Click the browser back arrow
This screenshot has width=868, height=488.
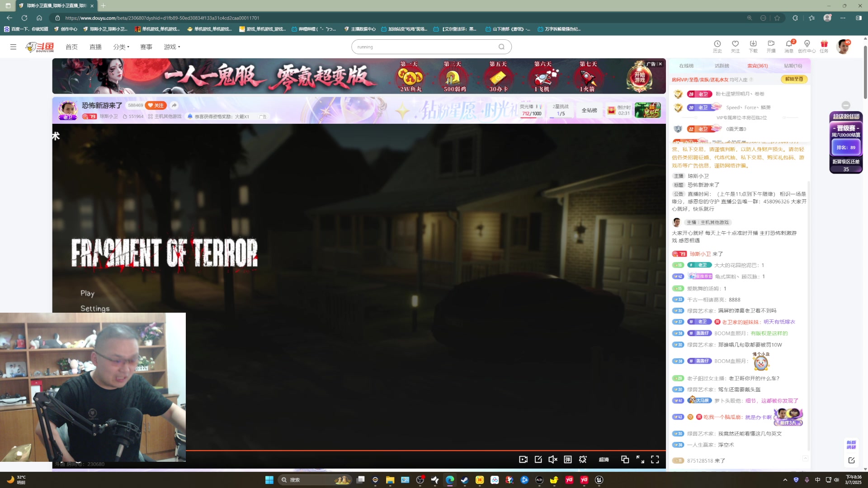click(9, 18)
